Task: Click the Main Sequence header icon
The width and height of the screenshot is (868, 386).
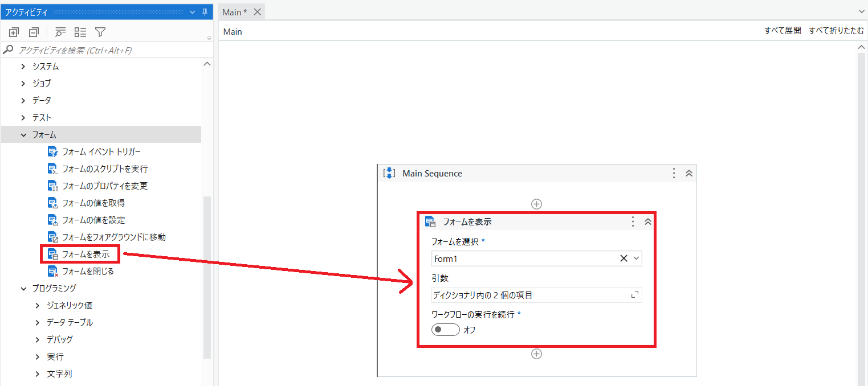Action: [390, 173]
